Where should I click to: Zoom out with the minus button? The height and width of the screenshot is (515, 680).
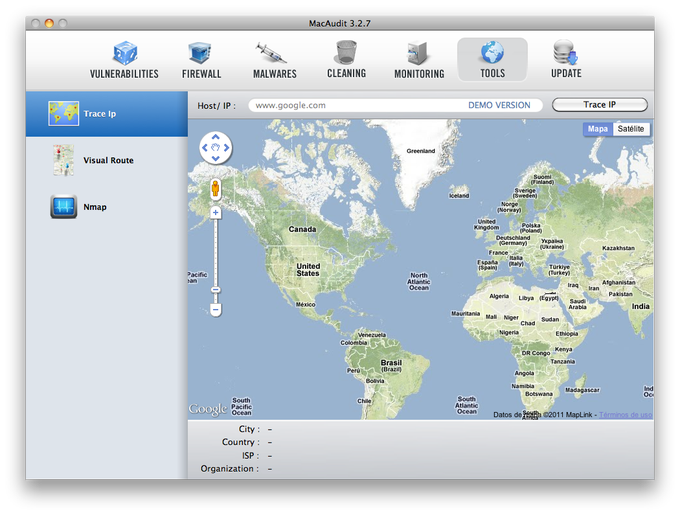pos(216,310)
